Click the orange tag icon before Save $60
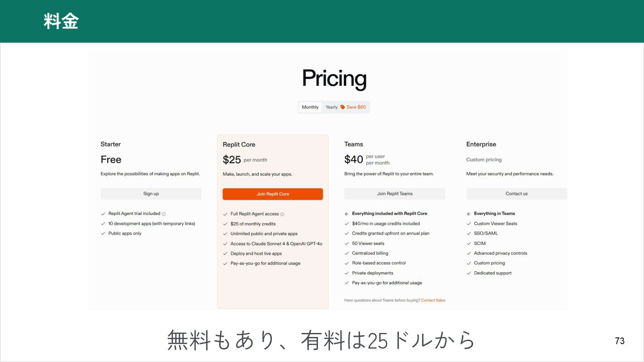This screenshot has width=644, height=362. pos(343,107)
